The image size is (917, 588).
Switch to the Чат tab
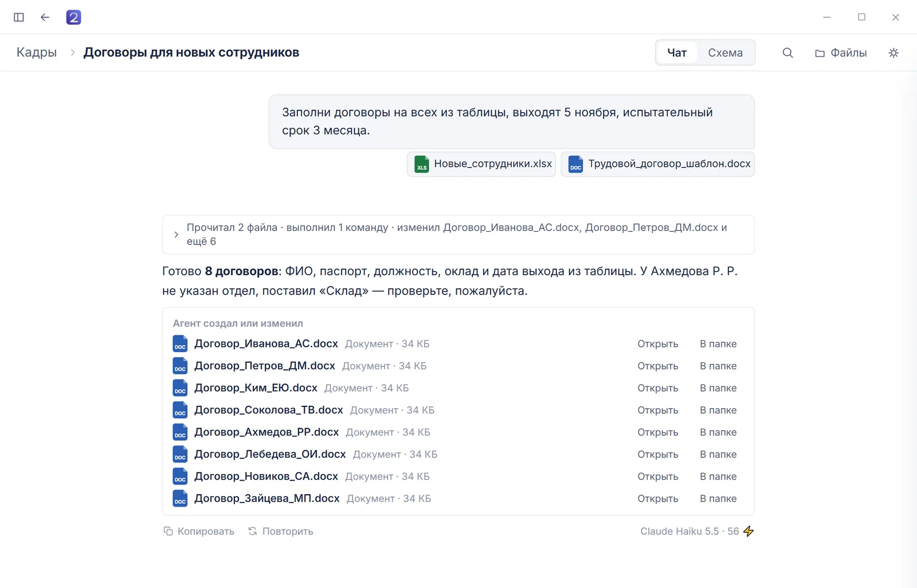coord(677,53)
